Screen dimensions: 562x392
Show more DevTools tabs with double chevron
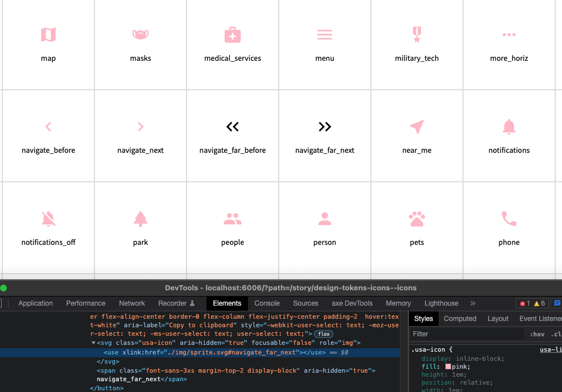pos(473,303)
